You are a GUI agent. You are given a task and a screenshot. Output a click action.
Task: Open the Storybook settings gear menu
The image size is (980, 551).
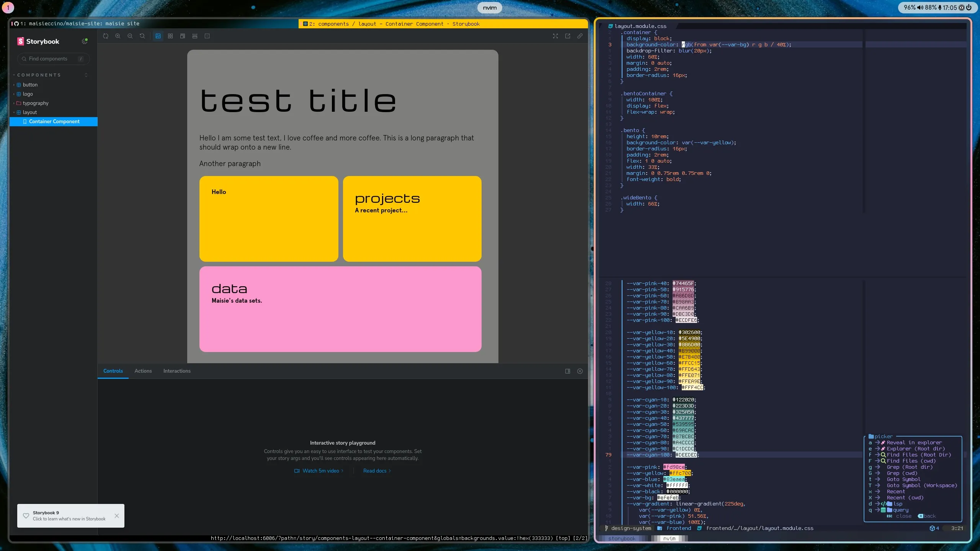pos(85,41)
